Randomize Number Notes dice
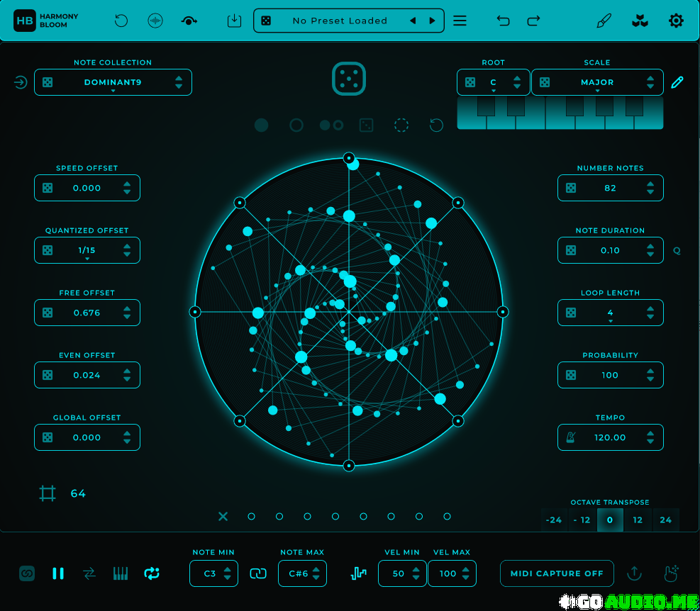Viewport: 700px width, 611px height. pyautogui.click(x=570, y=188)
